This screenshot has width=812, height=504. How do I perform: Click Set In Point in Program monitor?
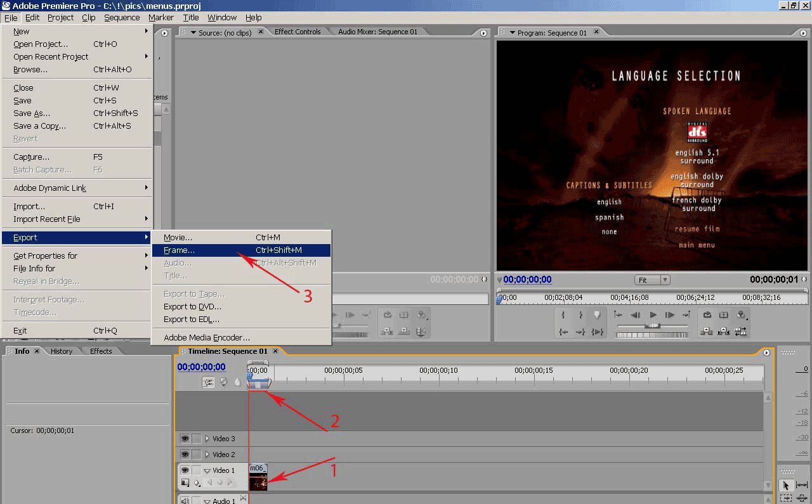pos(563,315)
